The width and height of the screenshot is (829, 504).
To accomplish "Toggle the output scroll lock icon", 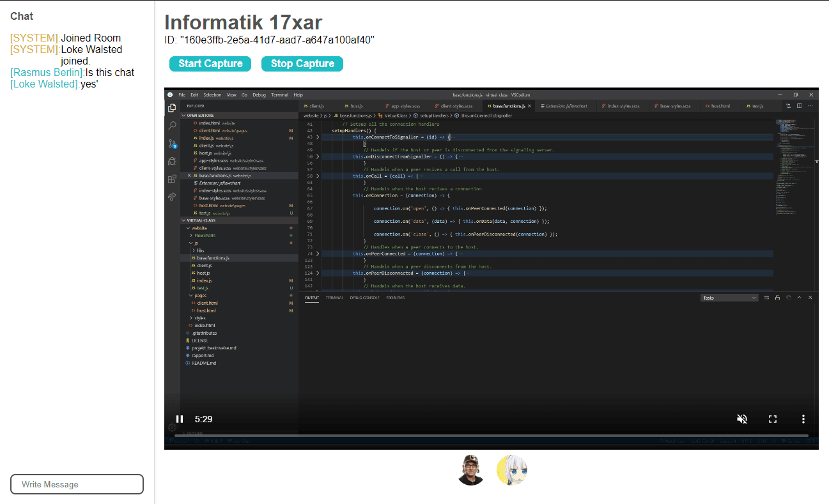I will (777, 298).
